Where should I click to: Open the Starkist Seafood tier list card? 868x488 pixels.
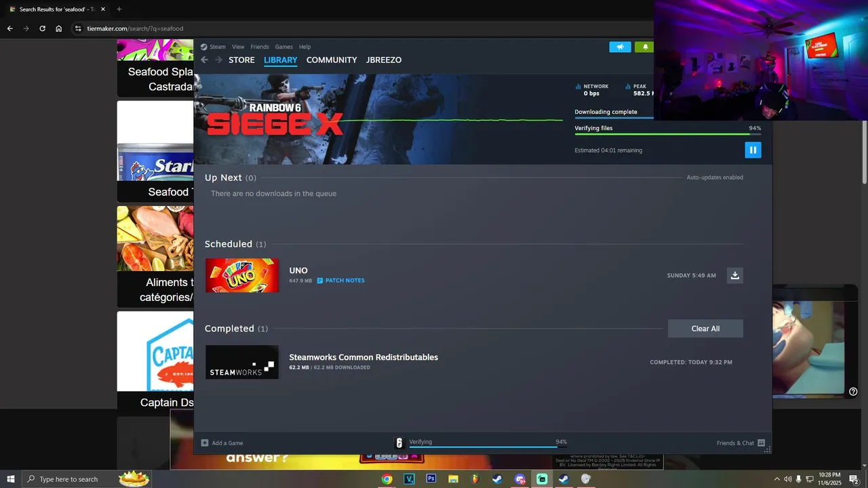pyautogui.click(x=155, y=151)
